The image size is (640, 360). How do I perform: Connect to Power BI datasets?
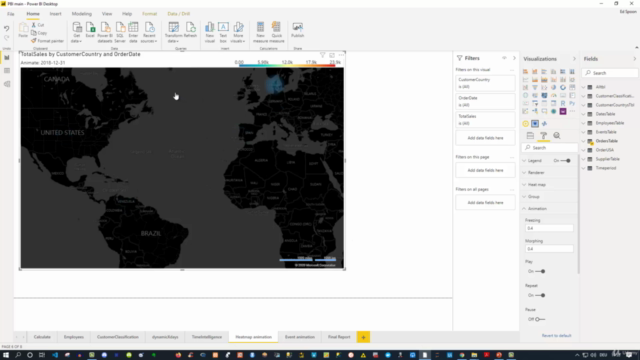(x=105, y=33)
